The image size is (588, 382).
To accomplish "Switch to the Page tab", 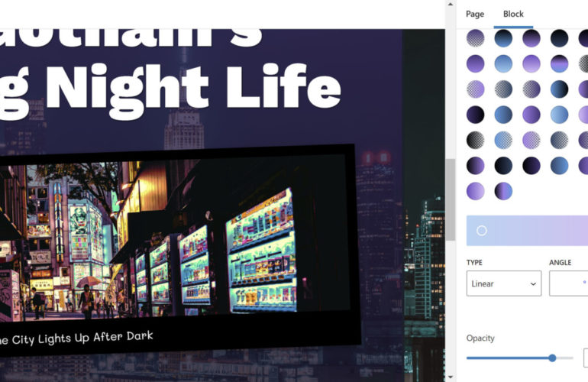I will (x=475, y=14).
